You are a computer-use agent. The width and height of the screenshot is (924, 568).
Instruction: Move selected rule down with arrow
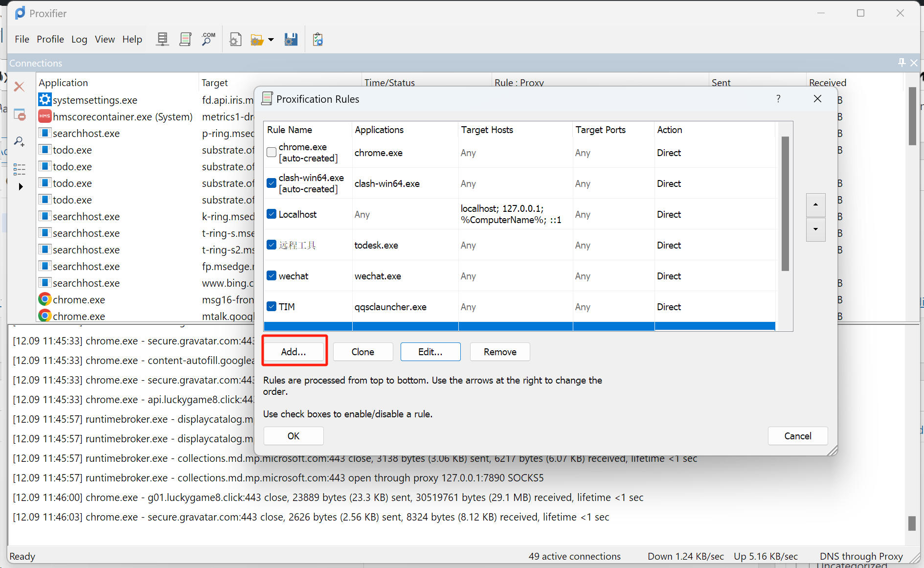pos(815,229)
